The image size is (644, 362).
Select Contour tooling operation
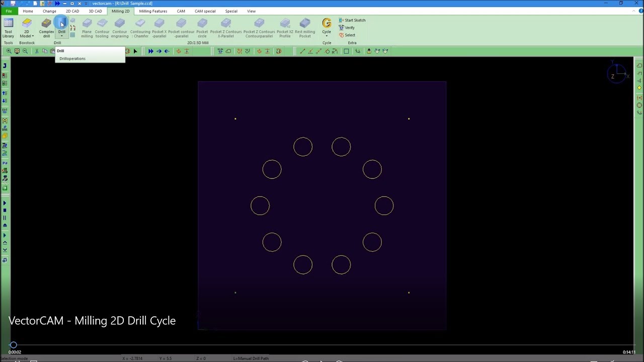pos(102,28)
